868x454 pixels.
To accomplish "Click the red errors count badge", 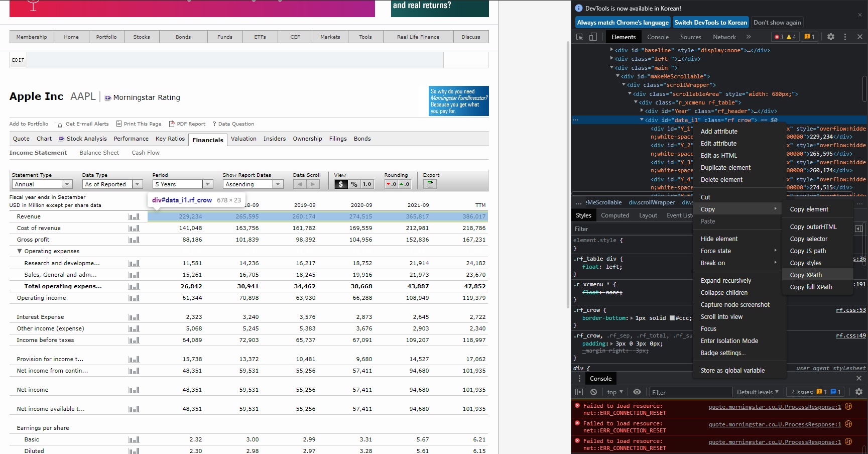I will tap(779, 37).
